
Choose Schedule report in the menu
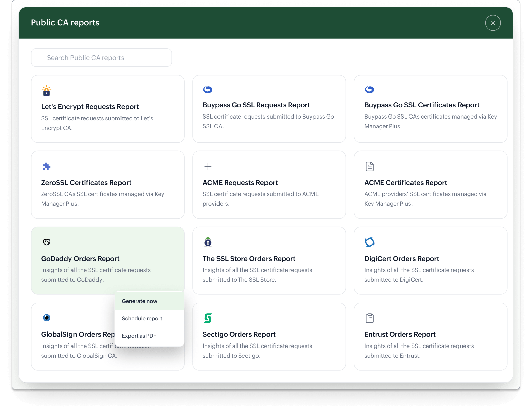coord(149,319)
